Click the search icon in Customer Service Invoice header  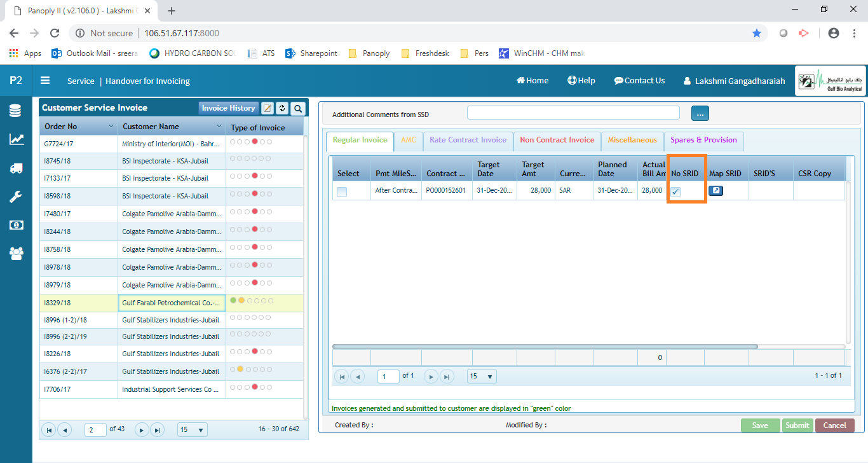point(298,108)
